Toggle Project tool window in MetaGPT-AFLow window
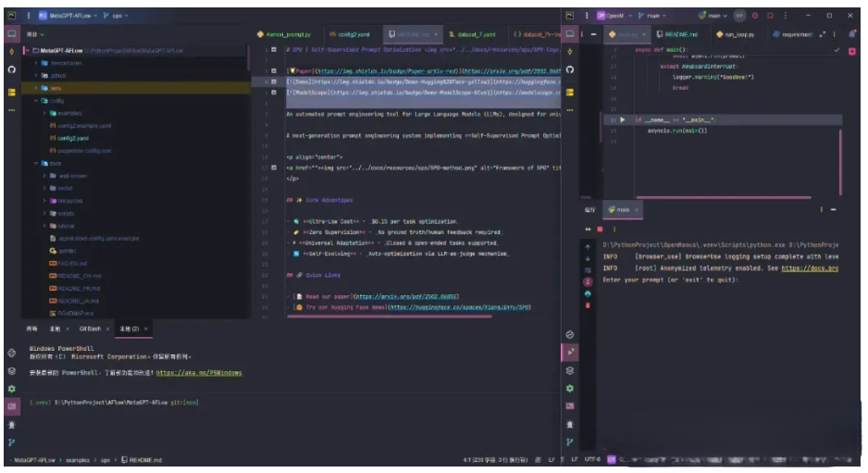The image size is (868, 473). coord(12,33)
